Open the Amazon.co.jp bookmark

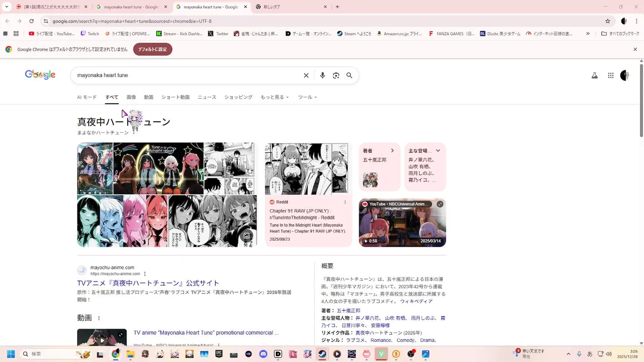[x=399, y=34]
